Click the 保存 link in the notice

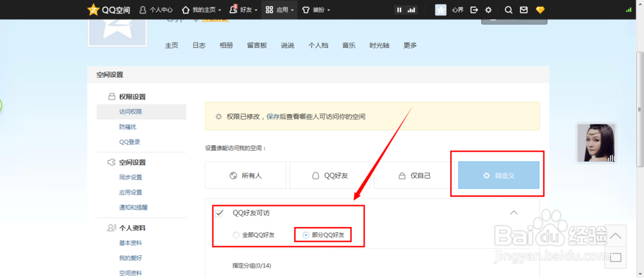272,116
